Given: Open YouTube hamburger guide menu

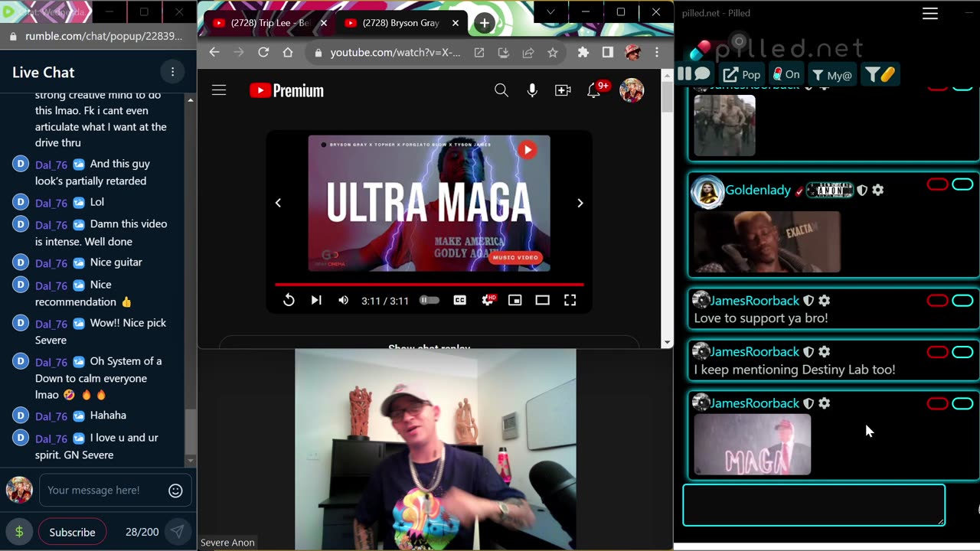Looking at the screenshot, I should (219, 90).
